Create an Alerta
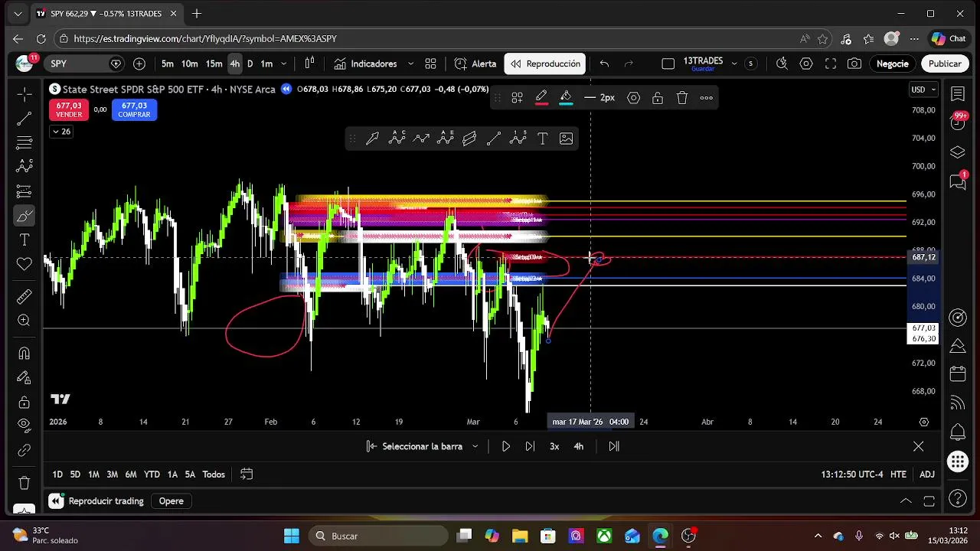The height and width of the screenshot is (551, 980). click(x=475, y=64)
